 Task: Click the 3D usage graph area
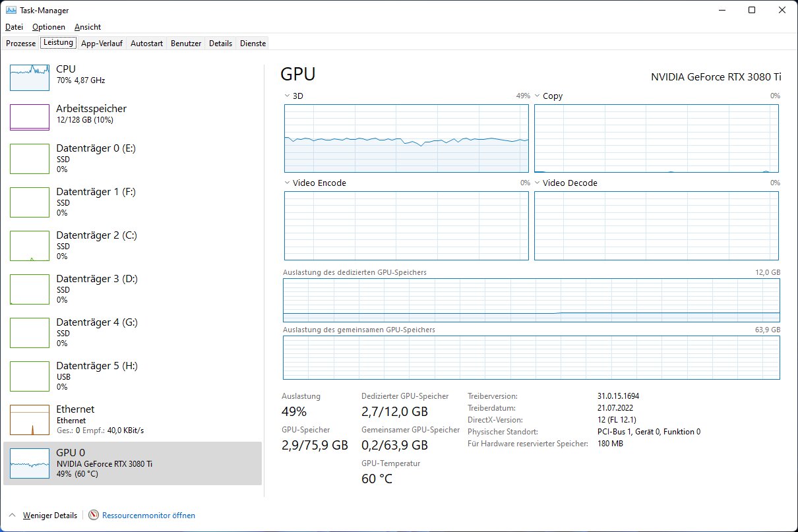(406, 138)
